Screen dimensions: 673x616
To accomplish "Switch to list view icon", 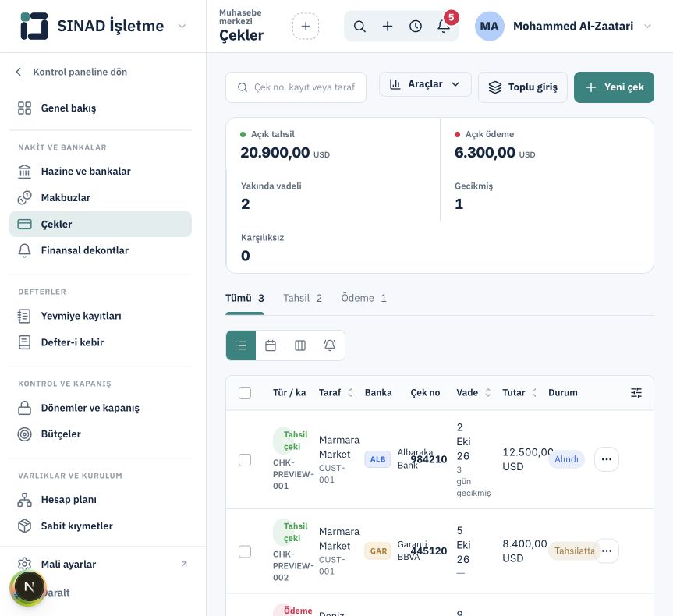I will coord(241,345).
